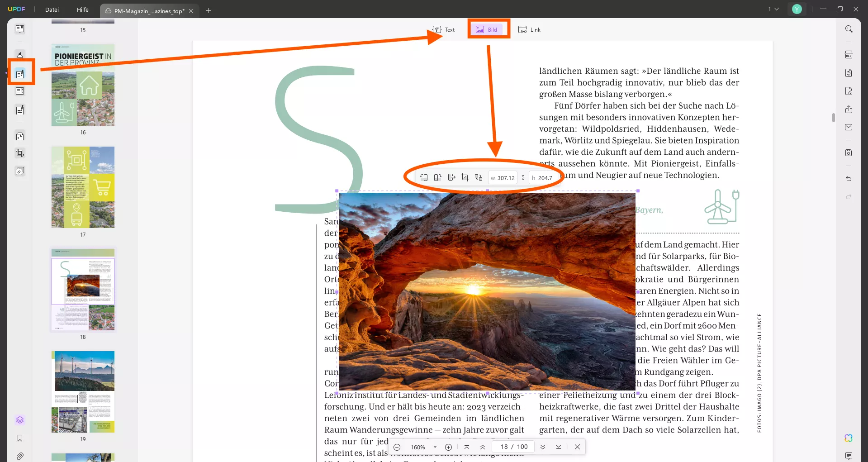
Task: Open the Share panel on right sidebar
Action: (849, 109)
